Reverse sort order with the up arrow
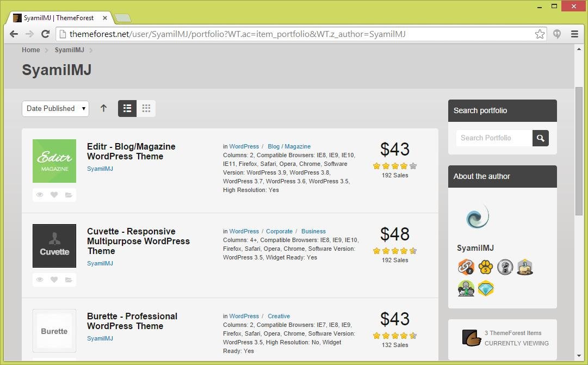The width and height of the screenshot is (588, 365). pyautogui.click(x=103, y=108)
